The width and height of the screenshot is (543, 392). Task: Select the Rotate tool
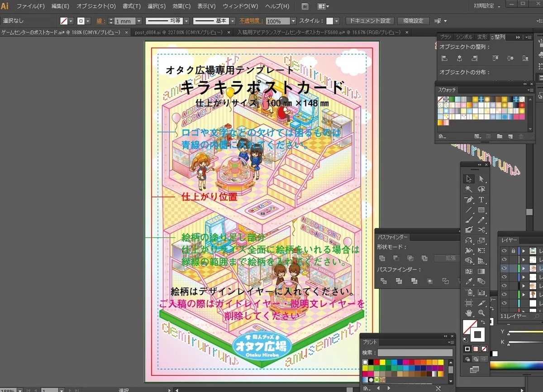point(469,240)
